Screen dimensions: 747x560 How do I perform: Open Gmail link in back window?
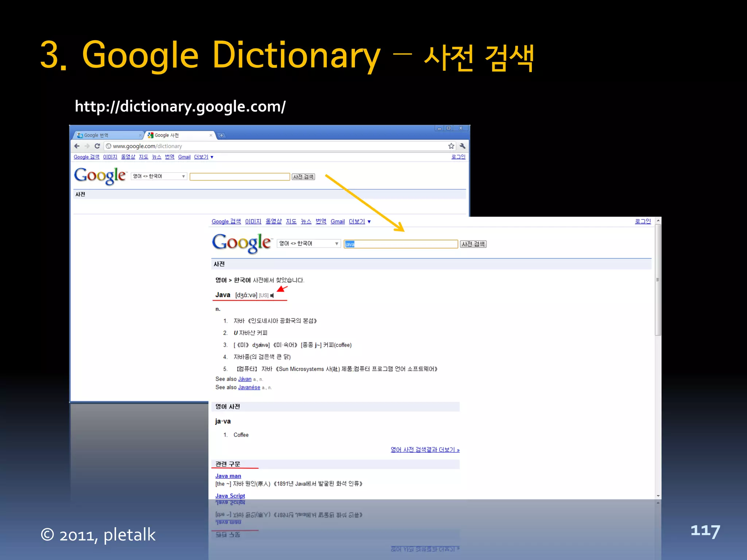click(184, 157)
